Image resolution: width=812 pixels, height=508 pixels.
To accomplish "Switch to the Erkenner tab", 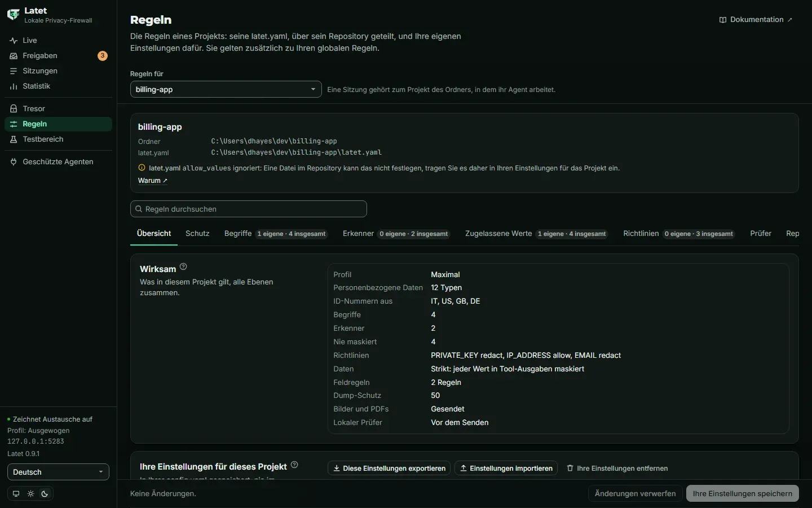I will point(396,234).
